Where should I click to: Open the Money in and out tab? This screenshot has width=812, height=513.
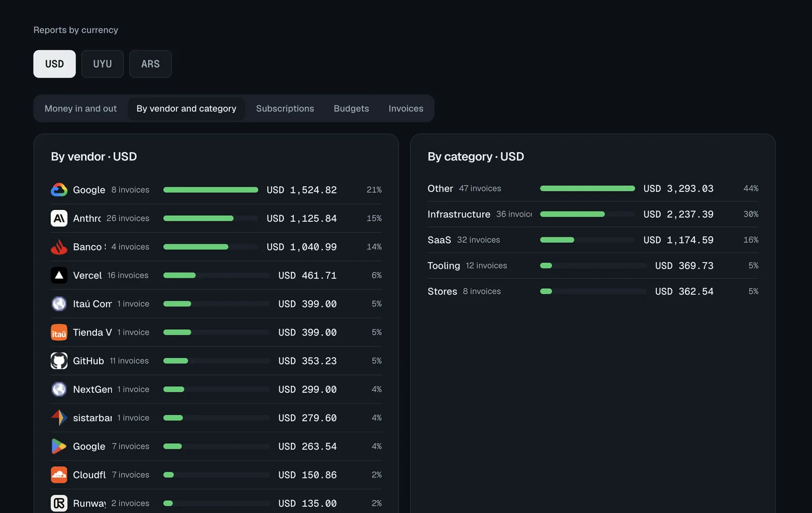pos(81,109)
